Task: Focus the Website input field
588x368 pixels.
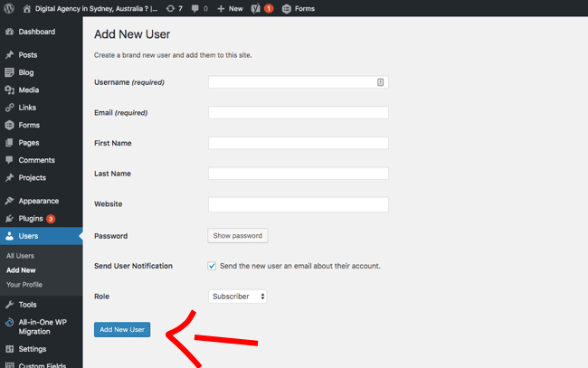Action: [299, 204]
